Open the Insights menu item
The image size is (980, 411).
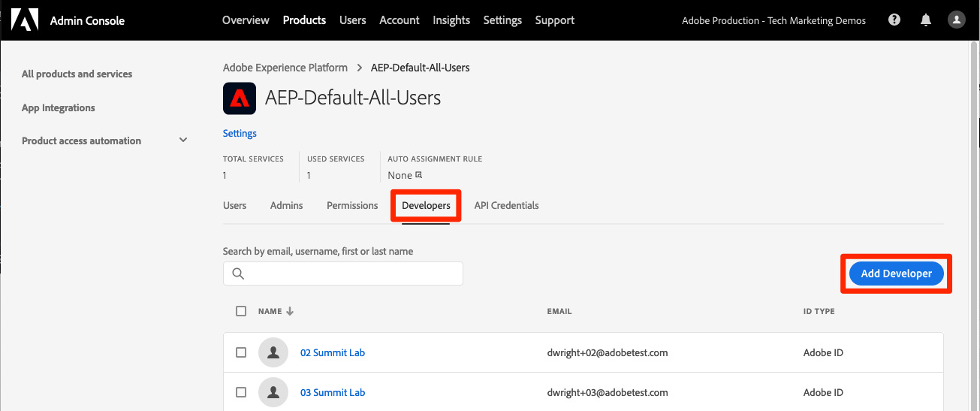tap(451, 20)
